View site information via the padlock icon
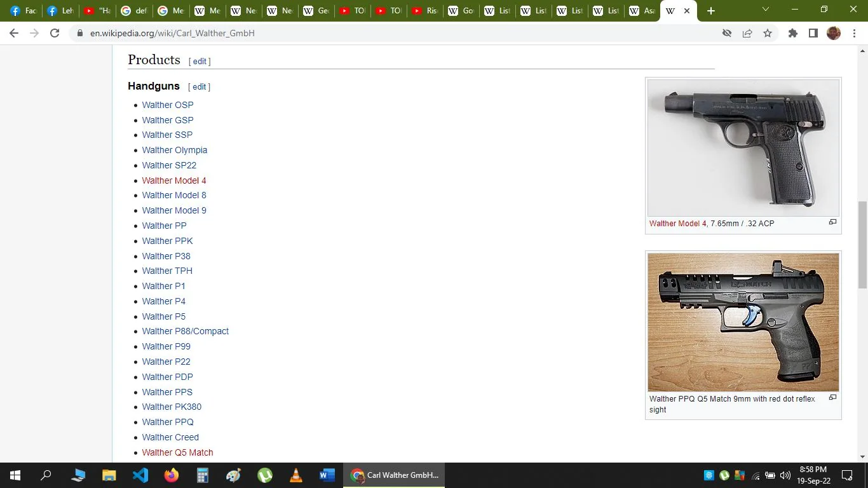Screen dimensions: 868x488 [x=79, y=33]
